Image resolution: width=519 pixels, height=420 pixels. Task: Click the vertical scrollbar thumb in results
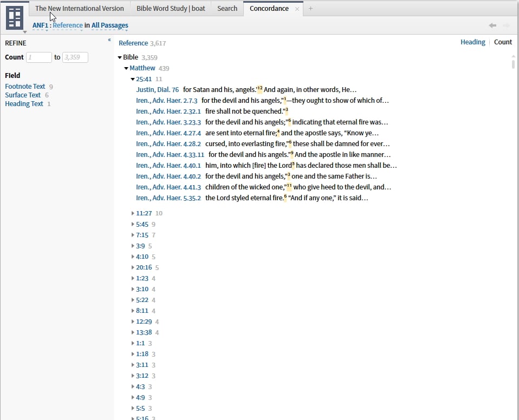click(x=513, y=63)
